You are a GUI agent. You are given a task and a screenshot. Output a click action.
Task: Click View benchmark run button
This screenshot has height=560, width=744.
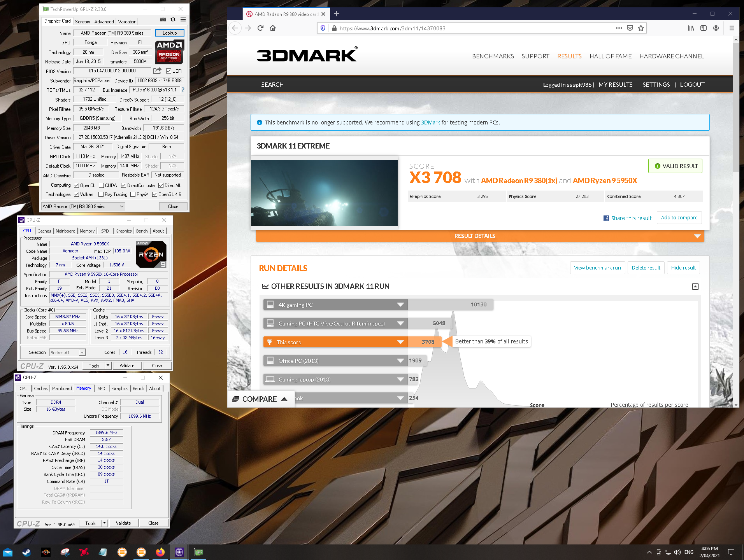597,268
